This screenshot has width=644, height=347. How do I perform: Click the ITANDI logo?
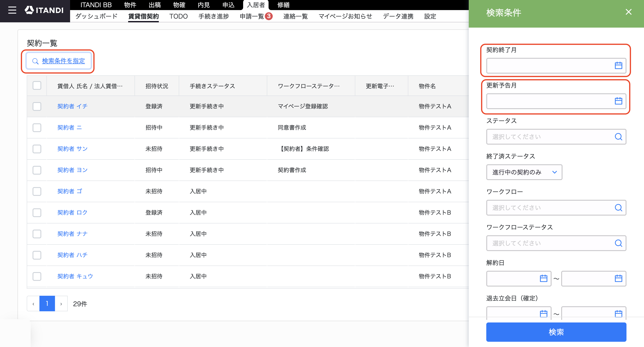(44, 10)
